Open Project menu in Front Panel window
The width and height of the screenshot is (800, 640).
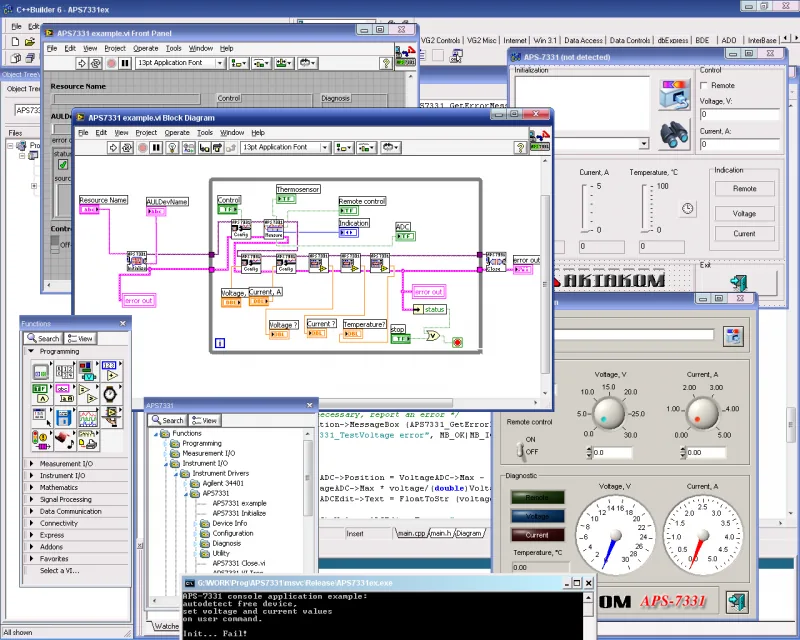click(x=115, y=48)
